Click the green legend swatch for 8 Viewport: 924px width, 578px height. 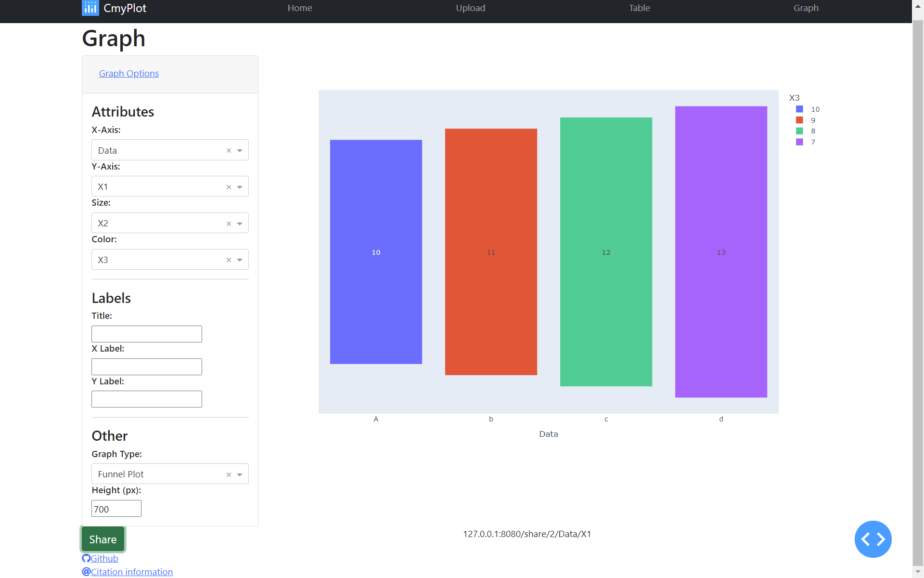pos(799,131)
